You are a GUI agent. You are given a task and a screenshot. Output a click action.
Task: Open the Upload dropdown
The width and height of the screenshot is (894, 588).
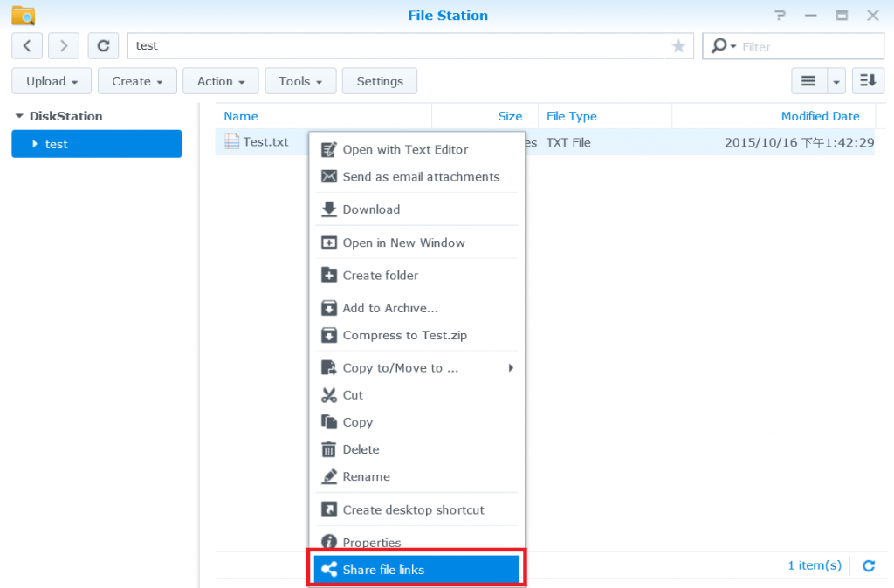click(x=52, y=81)
